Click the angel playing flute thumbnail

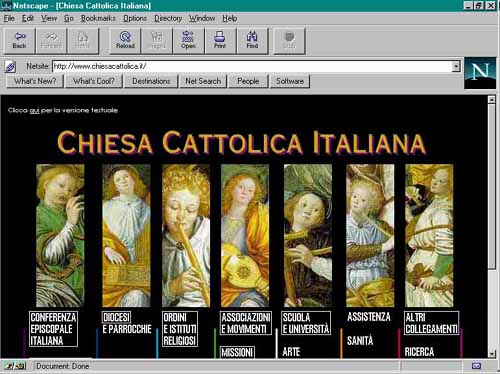tap(186, 235)
